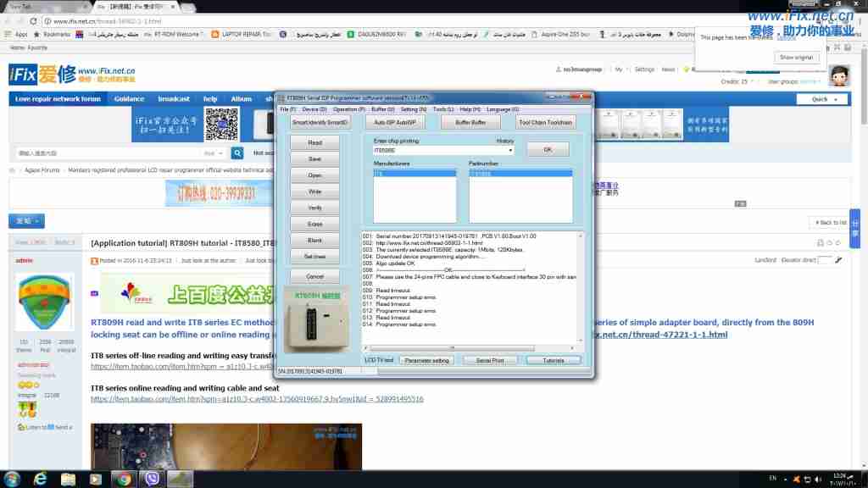
Task: Open the Tools (L) menu
Action: coord(443,109)
